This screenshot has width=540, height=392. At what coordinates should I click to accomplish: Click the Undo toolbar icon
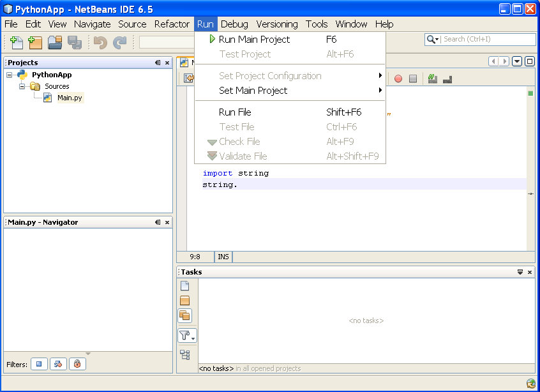101,43
